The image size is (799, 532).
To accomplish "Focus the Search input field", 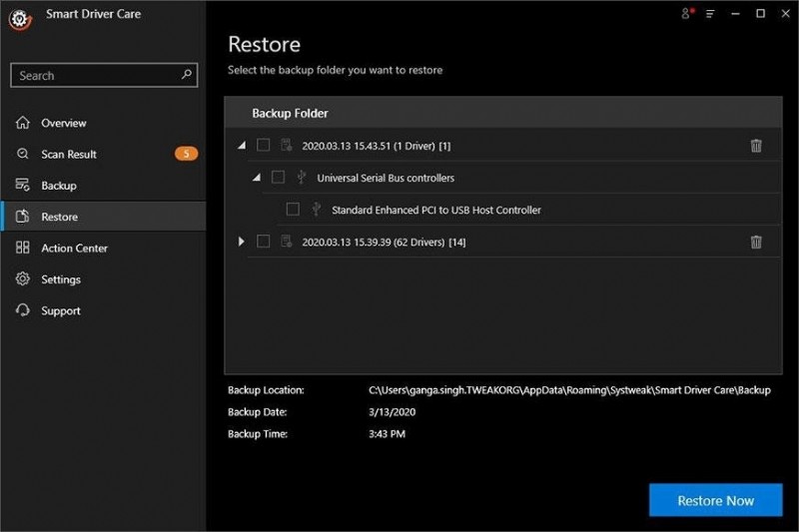I will tap(104, 75).
